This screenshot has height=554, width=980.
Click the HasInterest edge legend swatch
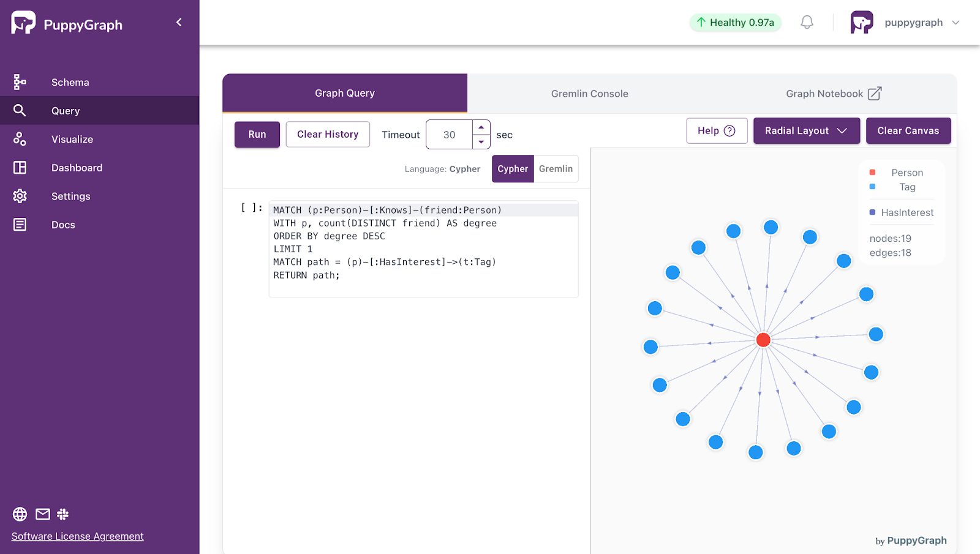point(872,212)
